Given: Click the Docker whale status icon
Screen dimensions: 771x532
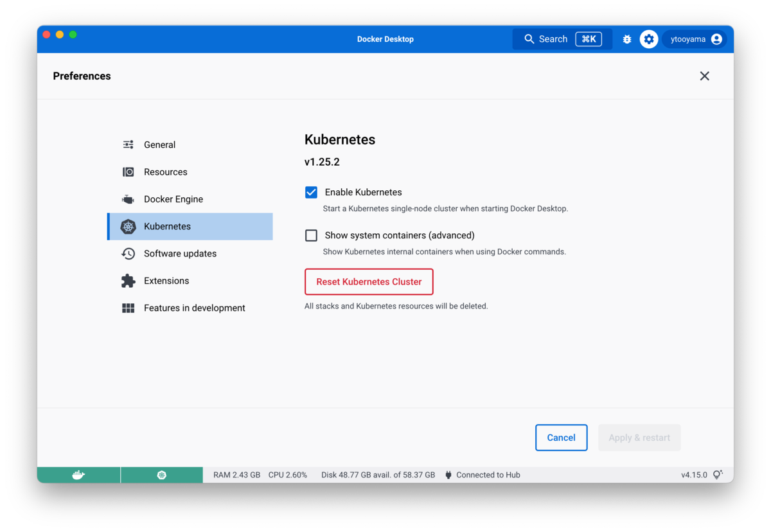Looking at the screenshot, I should [x=78, y=475].
